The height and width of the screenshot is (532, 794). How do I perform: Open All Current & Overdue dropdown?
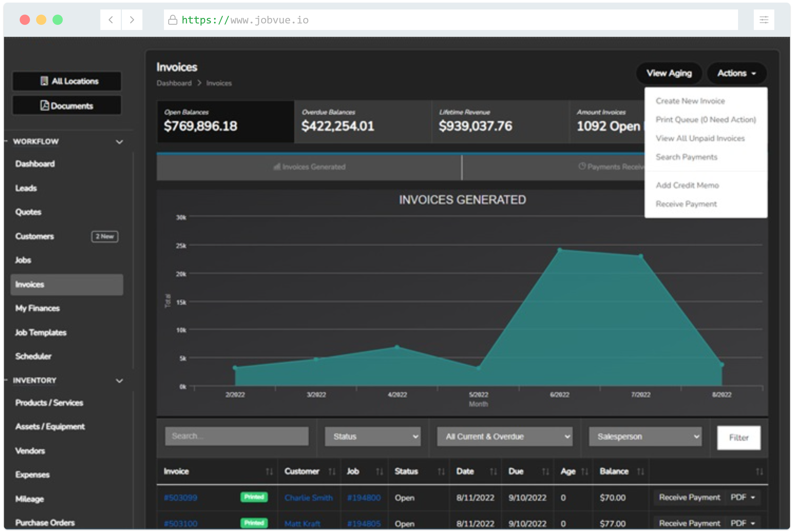pos(505,437)
